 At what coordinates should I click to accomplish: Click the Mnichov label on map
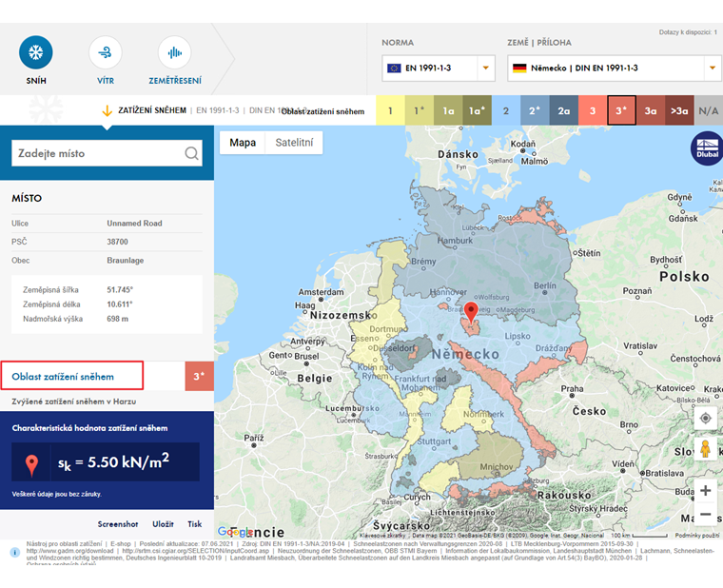[497, 467]
